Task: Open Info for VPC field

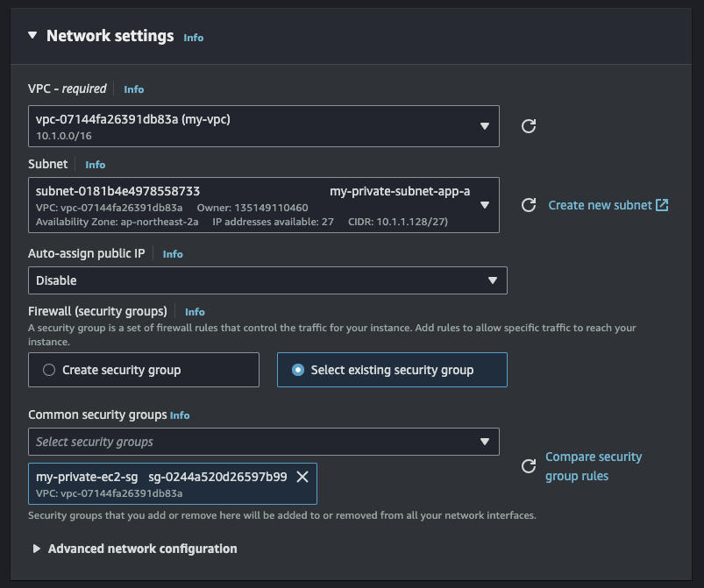Action: pyautogui.click(x=133, y=89)
